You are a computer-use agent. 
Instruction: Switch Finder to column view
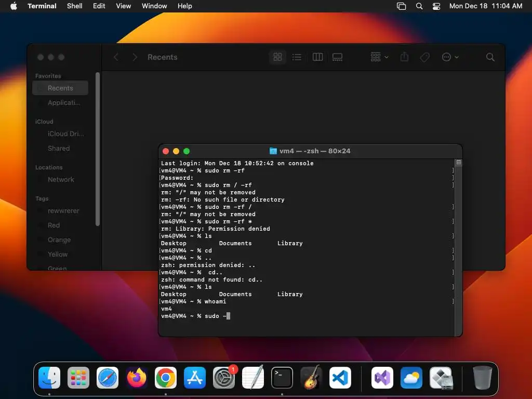[317, 57]
